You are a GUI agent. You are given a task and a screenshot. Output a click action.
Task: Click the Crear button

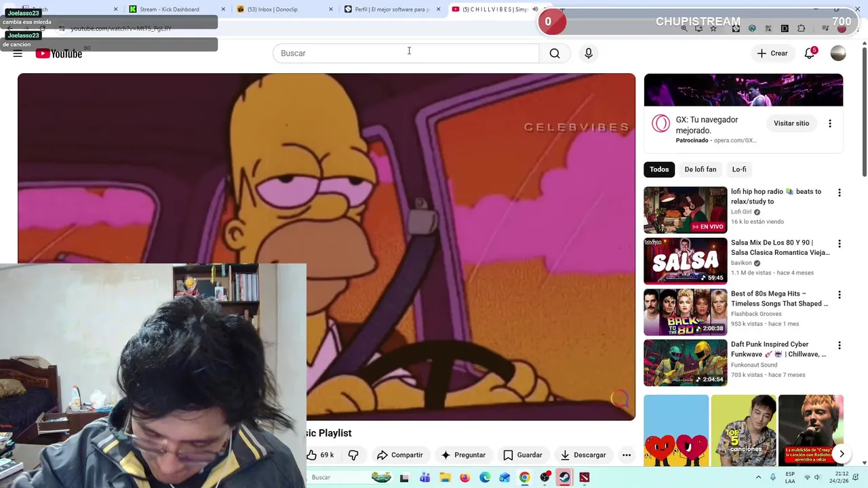pyautogui.click(x=772, y=54)
